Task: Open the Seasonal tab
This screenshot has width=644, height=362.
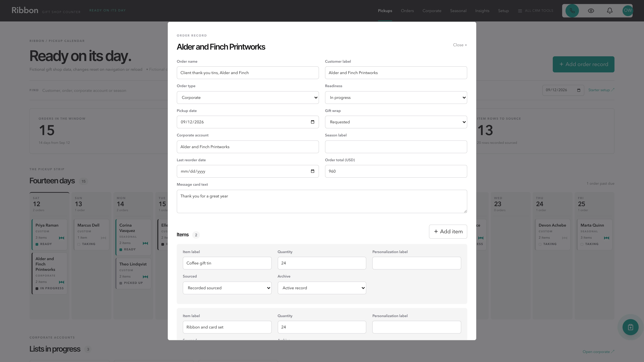Action: tap(458, 11)
